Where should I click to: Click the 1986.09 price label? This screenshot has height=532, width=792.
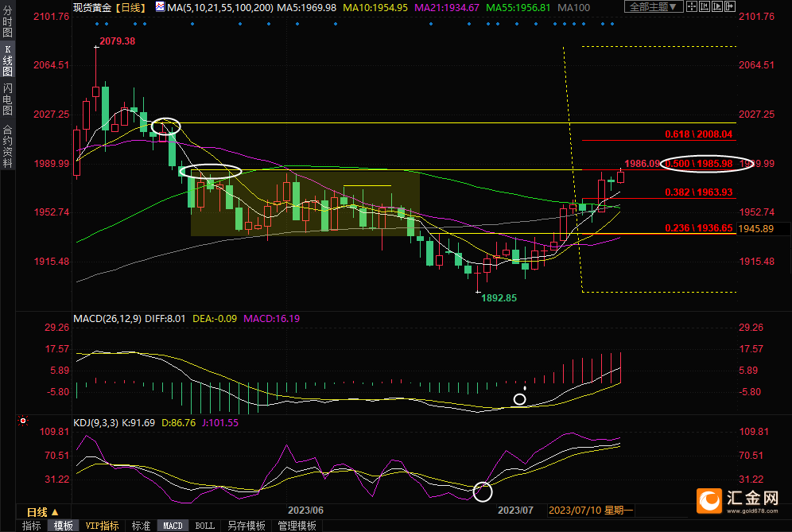click(642, 163)
